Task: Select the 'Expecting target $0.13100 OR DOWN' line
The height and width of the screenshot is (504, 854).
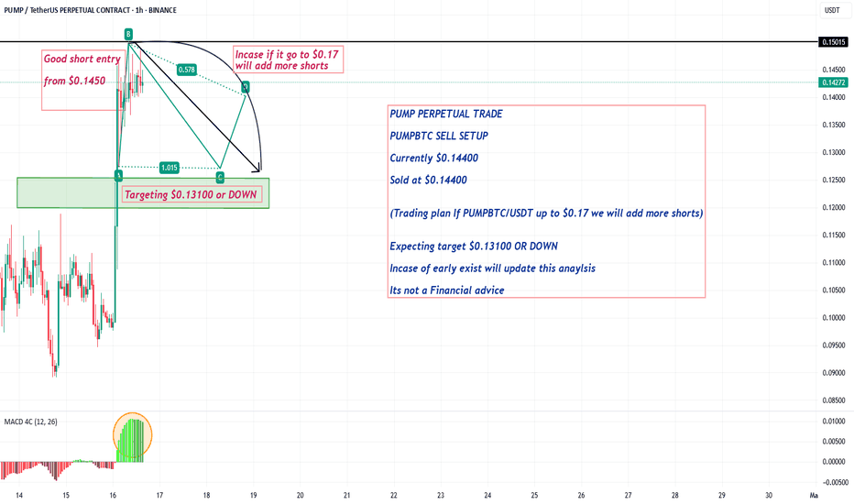Action: click(x=474, y=247)
